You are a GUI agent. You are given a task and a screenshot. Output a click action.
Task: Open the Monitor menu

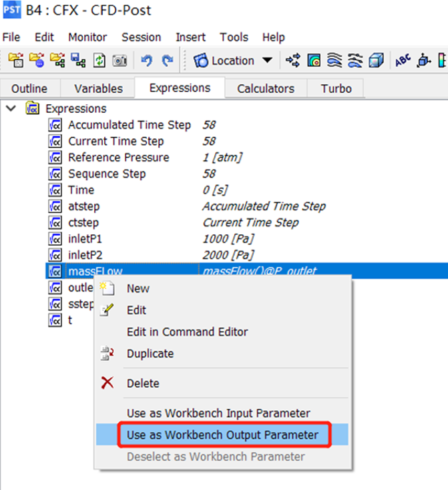point(87,37)
